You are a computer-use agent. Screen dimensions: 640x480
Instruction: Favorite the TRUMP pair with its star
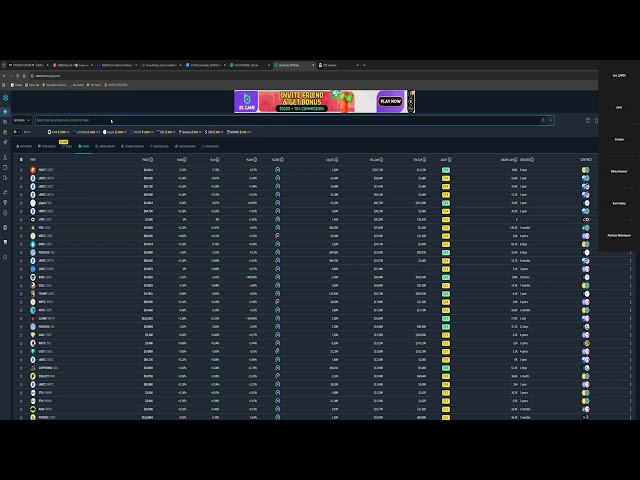[x=21, y=293]
